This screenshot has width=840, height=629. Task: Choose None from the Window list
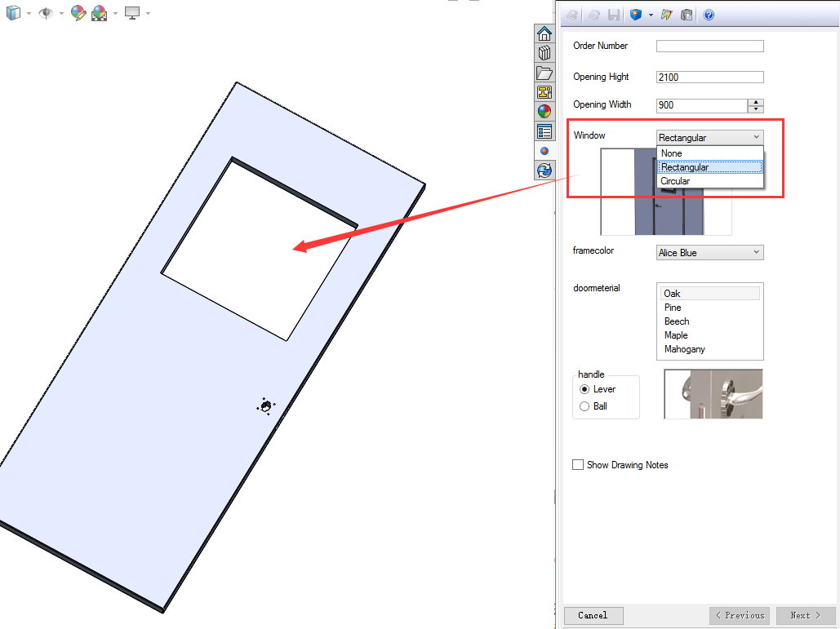click(672, 153)
